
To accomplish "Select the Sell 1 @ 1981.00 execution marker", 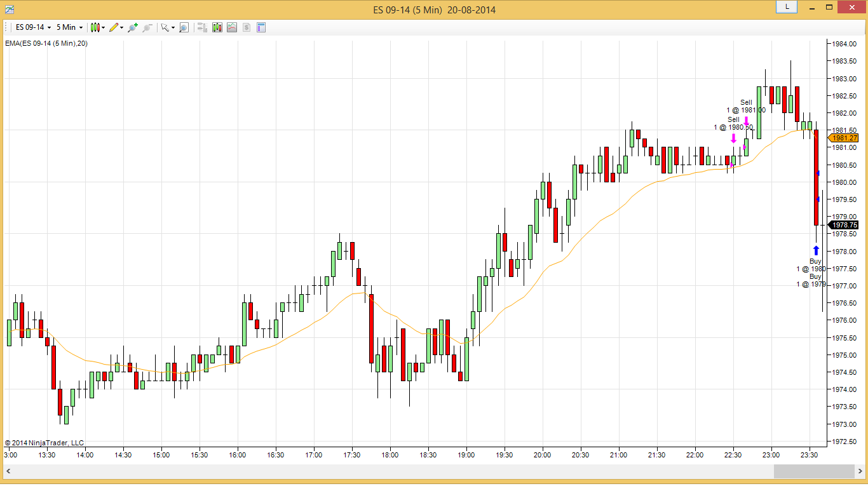I will [x=746, y=121].
